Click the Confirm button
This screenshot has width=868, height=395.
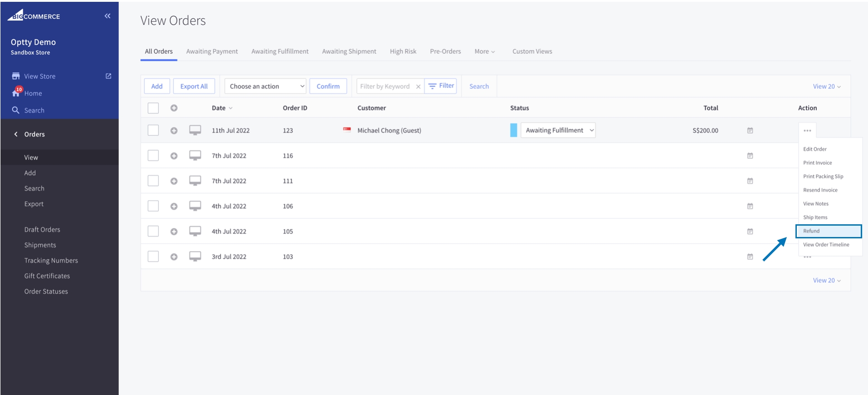coord(328,86)
